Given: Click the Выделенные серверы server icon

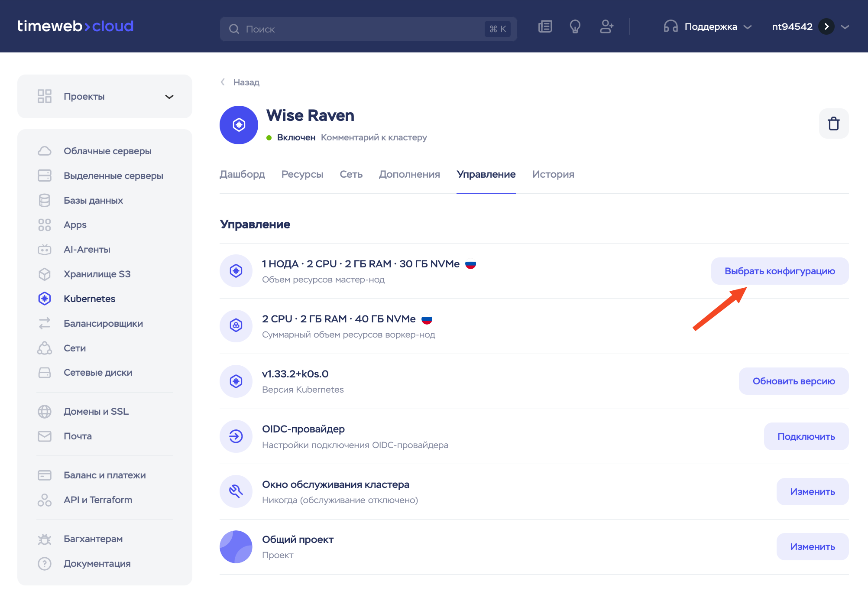Looking at the screenshot, I should tap(45, 175).
